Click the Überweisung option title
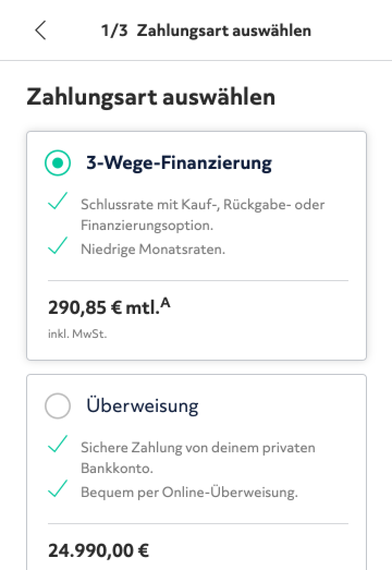 tap(142, 405)
